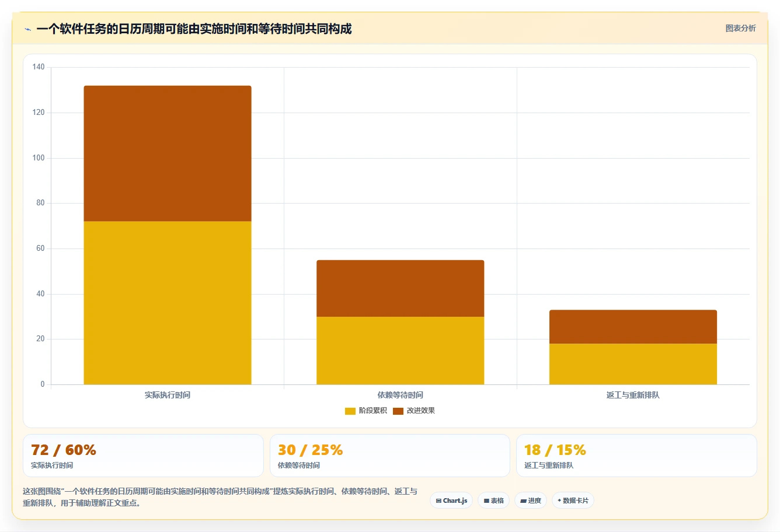
Task: Click the y-axis value 60
Action: pyautogui.click(x=40, y=249)
